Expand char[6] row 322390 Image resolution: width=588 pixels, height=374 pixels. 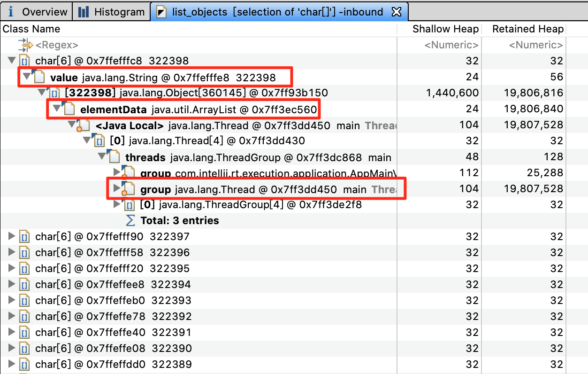point(12,348)
